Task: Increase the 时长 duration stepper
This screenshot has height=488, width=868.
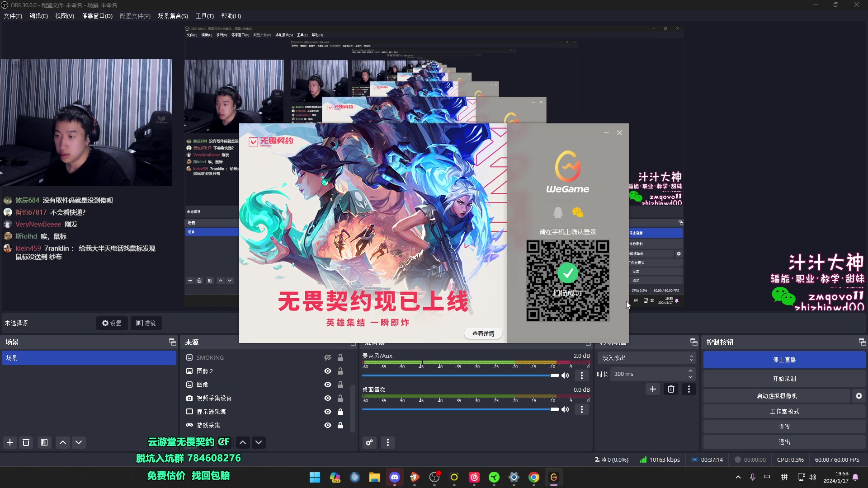Action: pos(691,371)
